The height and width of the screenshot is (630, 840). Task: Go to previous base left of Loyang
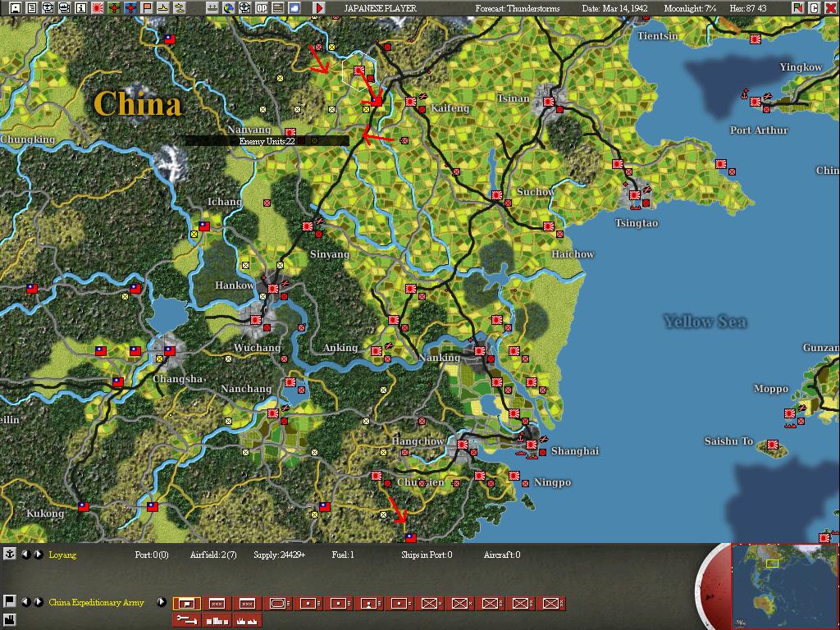pyautogui.click(x=25, y=555)
